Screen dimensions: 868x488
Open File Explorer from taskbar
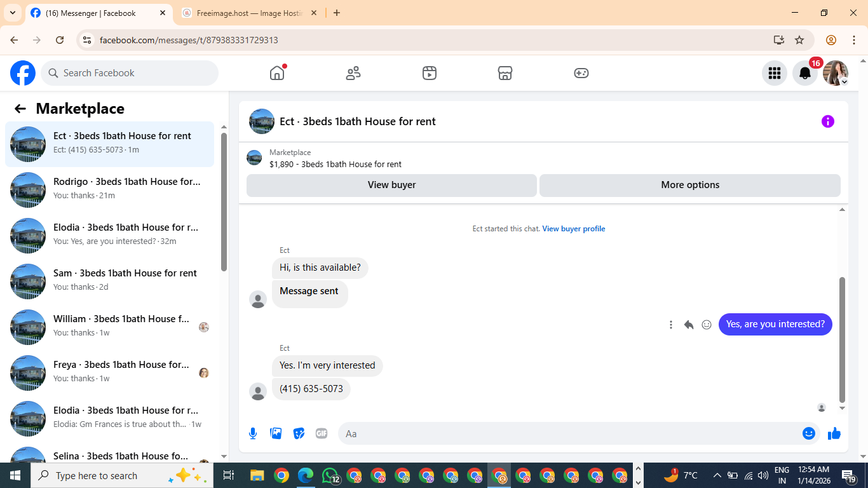tap(257, 475)
